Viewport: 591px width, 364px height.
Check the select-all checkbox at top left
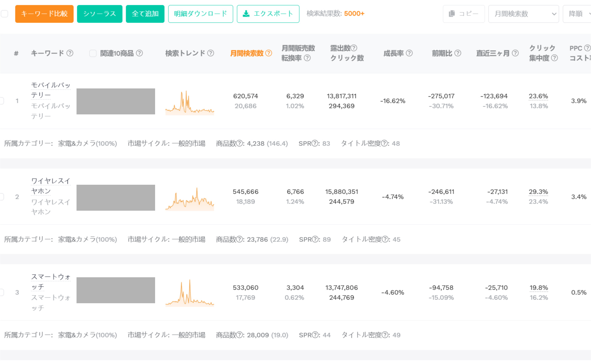(4, 14)
